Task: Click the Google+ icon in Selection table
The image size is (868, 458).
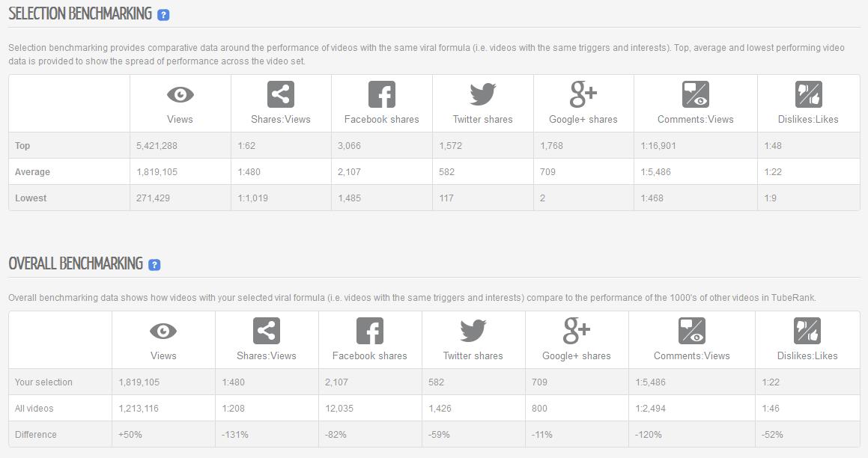Action: click(x=583, y=94)
